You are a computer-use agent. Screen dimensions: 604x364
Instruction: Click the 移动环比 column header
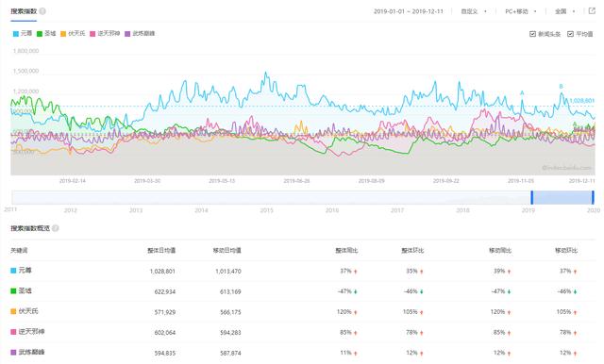click(x=566, y=251)
